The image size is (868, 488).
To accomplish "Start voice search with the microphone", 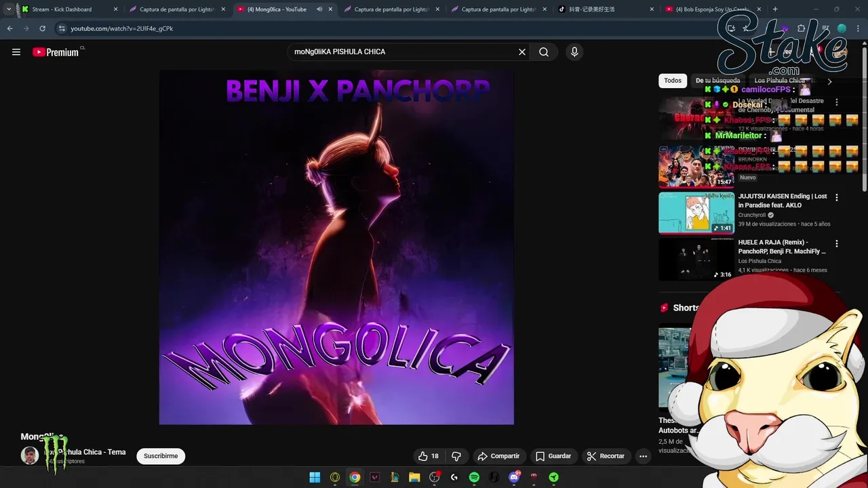I will [574, 52].
